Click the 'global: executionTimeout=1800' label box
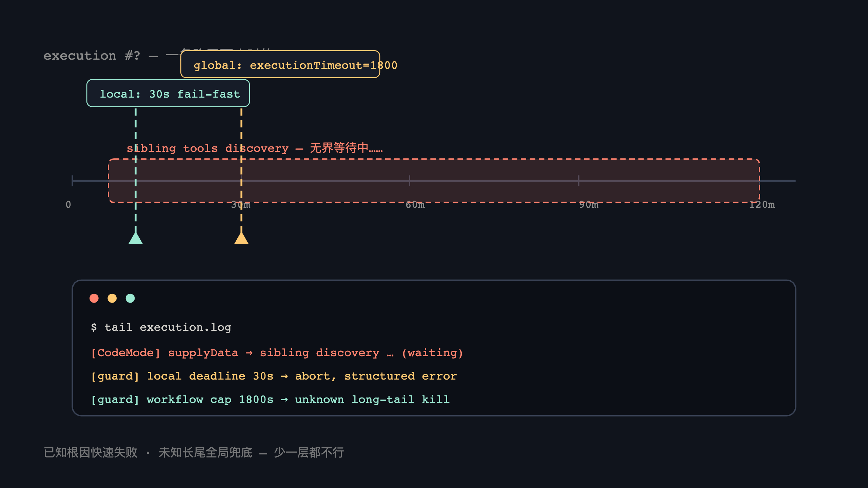Viewport: 868px width, 488px height. click(280, 64)
